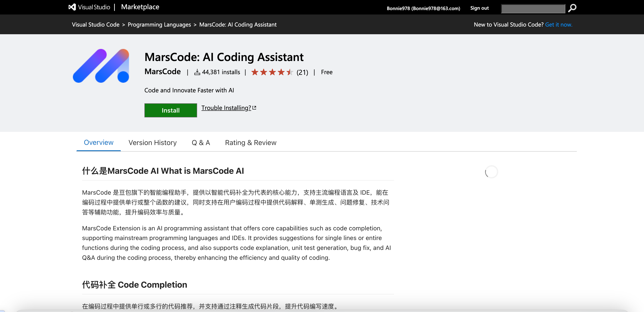Go to Rating & Review tab

250,142
